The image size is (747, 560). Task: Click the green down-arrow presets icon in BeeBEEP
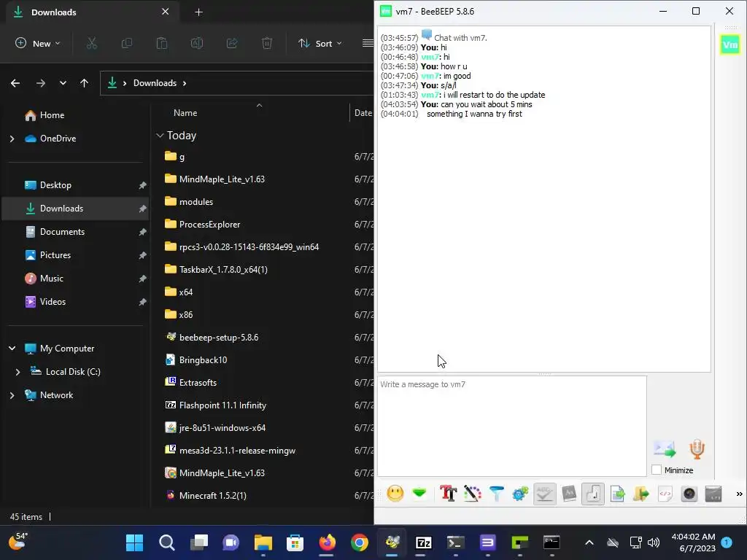(x=419, y=494)
